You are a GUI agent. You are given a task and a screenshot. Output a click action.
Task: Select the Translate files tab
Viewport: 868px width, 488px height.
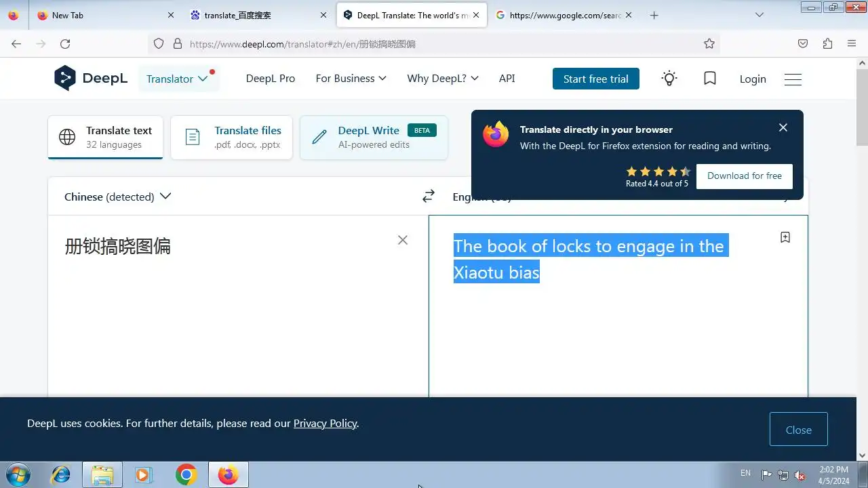(x=231, y=137)
